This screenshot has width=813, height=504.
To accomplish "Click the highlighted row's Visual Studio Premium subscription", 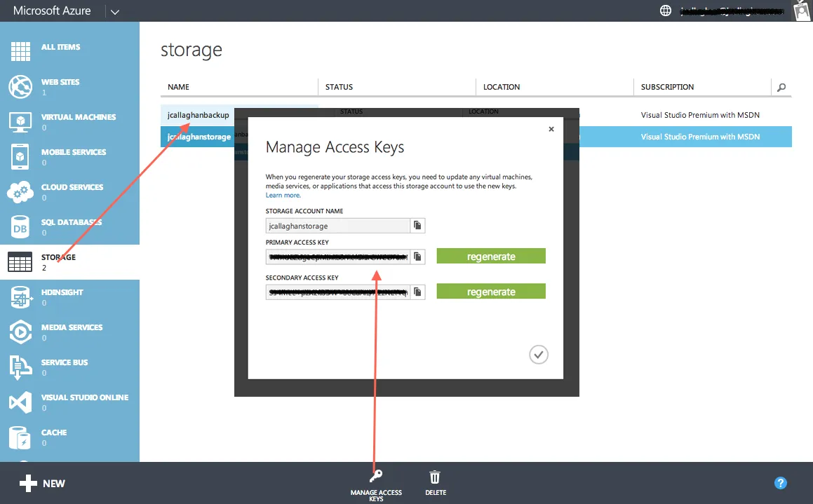I will pos(700,137).
